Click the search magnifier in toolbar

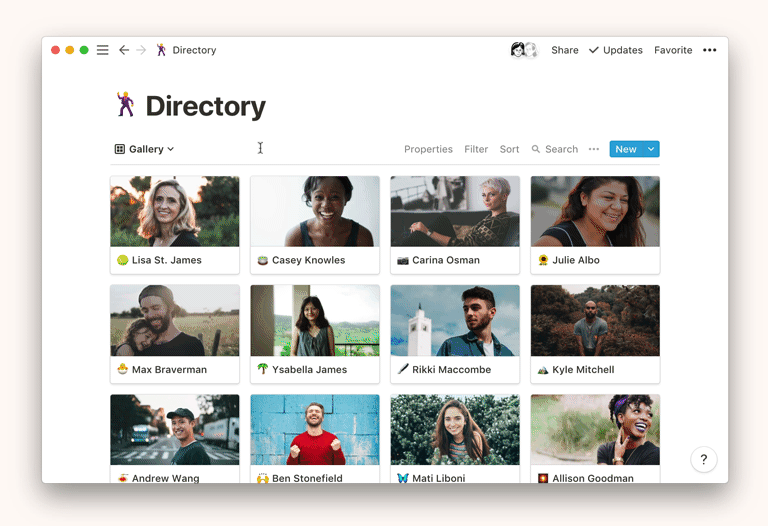click(x=537, y=149)
